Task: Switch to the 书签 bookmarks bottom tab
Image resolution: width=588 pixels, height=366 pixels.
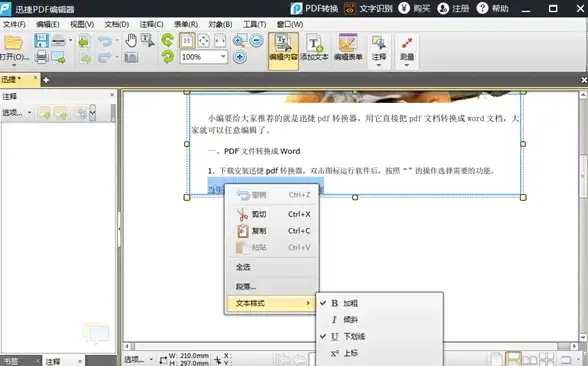Action: pyautogui.click(x=11, y=361)
